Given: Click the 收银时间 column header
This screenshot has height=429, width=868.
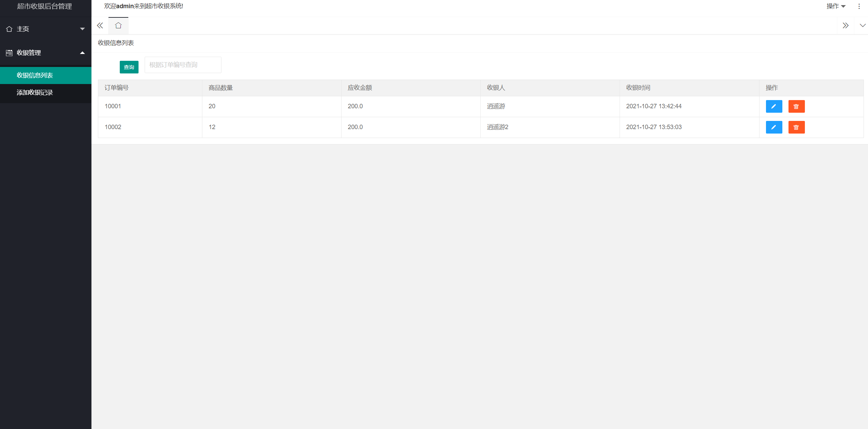Looking at the screenshot, I should [638, 88].
